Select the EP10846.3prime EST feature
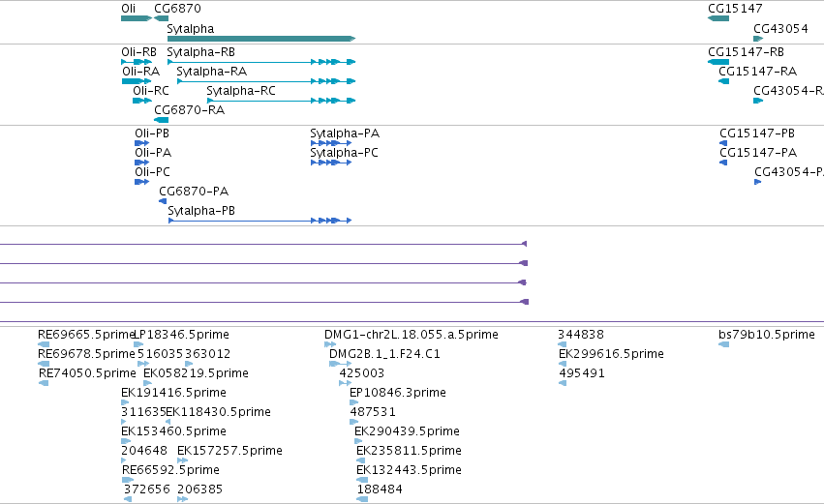Image resolution: width=824 pixels, height=504 pixels. (353, 402)
